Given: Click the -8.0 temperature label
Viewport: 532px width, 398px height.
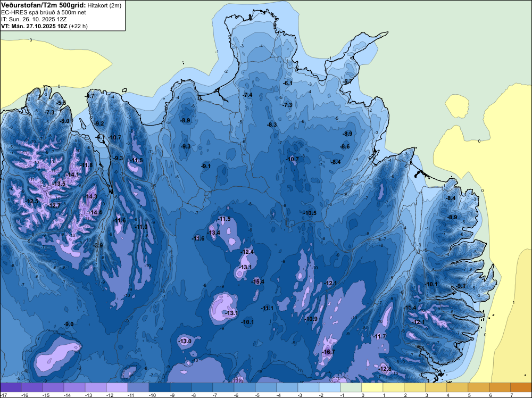Looking at the screenshot, I should (64, 121).
